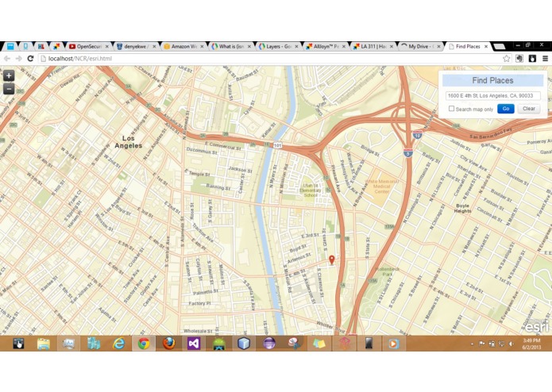Image resolution: width=552 pixels, height=392 pixels.
Task: Switch to the Layers - Google tab
Action: [x=278, y=46]
